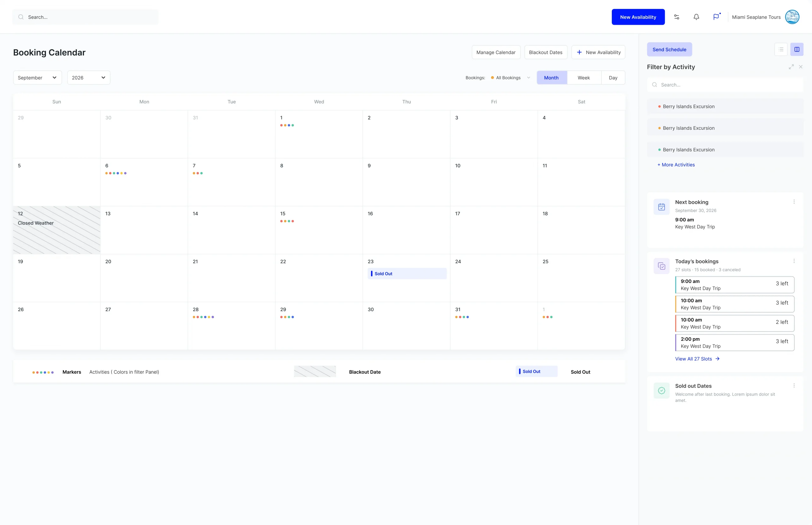
Task: Click activity markers on day 28
Action: tap(204, 317)
